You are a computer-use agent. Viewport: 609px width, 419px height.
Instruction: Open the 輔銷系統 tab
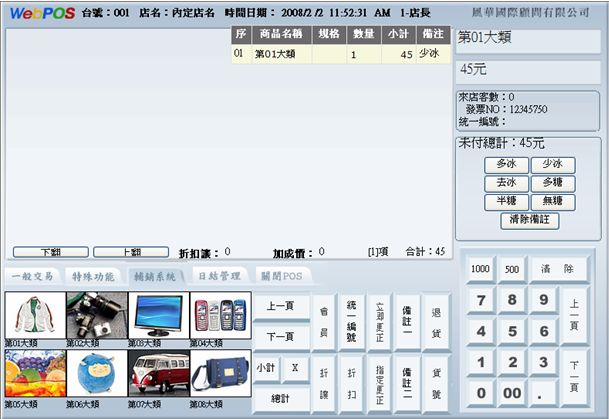click(155, 276)
